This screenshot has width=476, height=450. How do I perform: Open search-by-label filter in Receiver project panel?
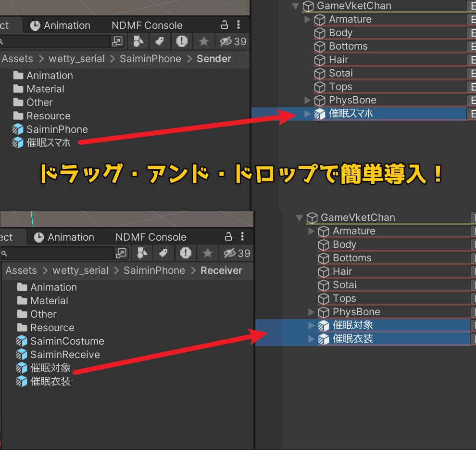point(163,253)
